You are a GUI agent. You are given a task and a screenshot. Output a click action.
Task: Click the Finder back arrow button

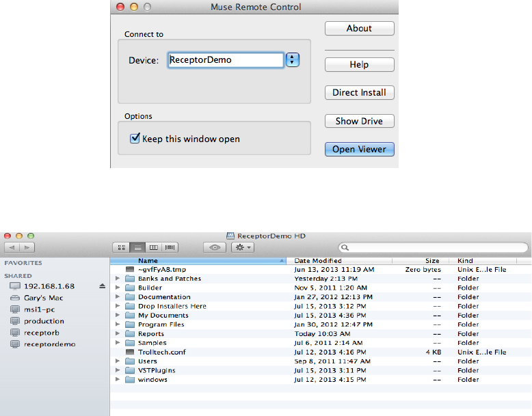coord(12,247)
